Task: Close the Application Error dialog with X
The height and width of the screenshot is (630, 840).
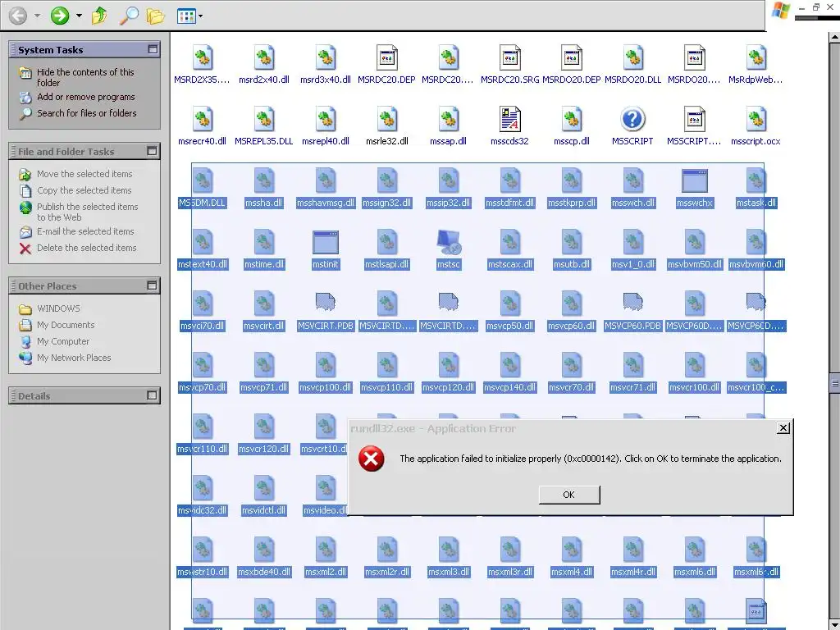Action: [783, 427]
